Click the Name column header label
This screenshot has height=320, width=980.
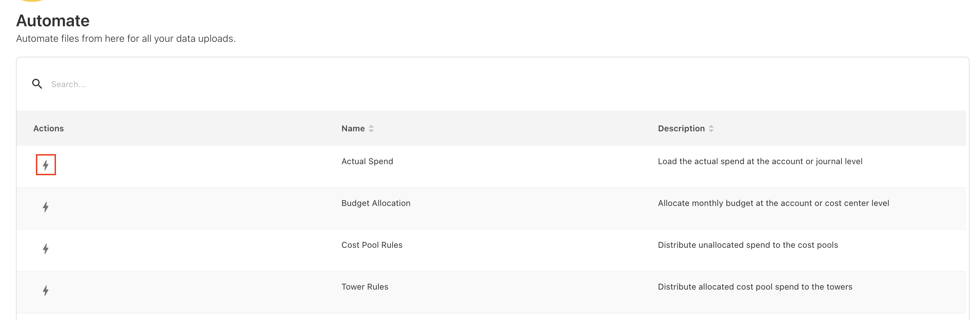pyautogui.click(x=353, y=129)
